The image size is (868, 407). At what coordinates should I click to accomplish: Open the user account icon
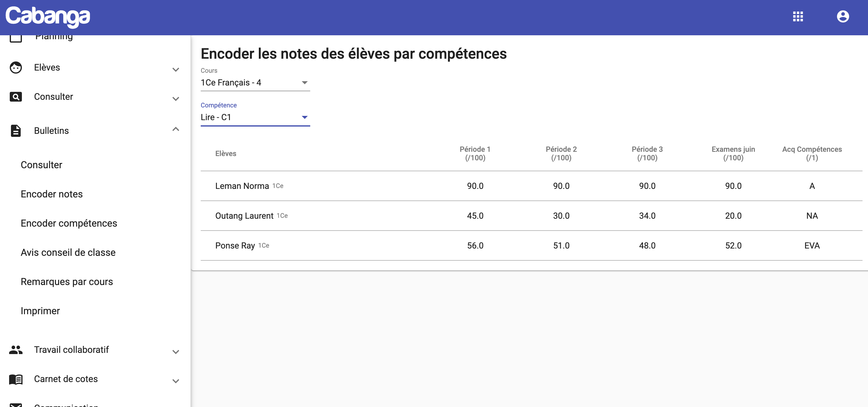point(843,16)
